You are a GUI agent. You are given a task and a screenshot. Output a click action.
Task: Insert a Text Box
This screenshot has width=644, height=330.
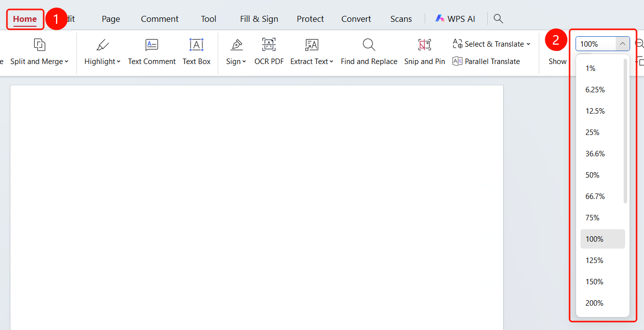point(196,52)
